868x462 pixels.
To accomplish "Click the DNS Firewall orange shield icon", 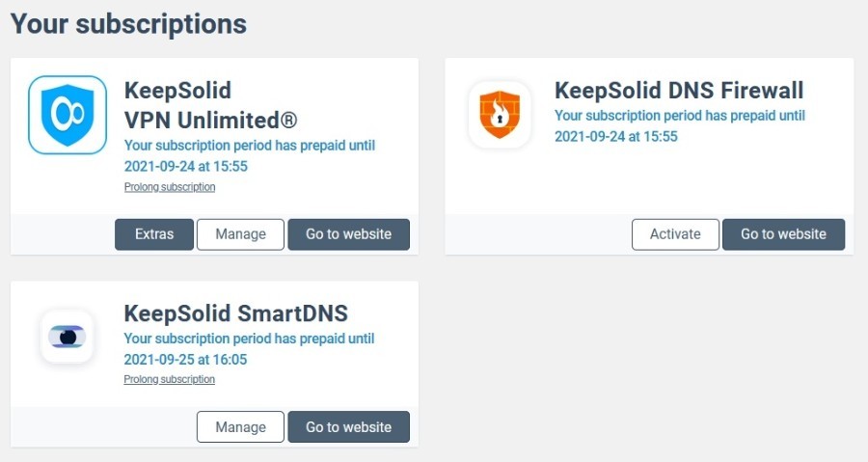I will point(500,115).
